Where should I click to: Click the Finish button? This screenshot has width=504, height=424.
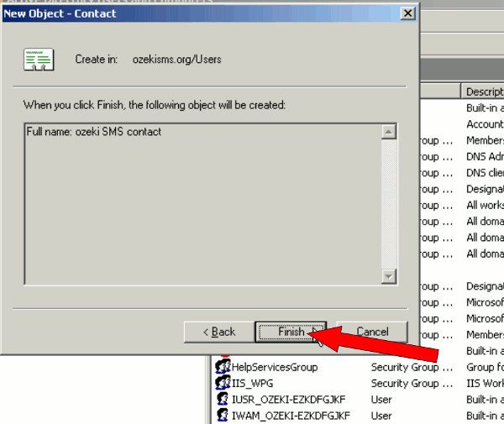click(x=291, y=332)
